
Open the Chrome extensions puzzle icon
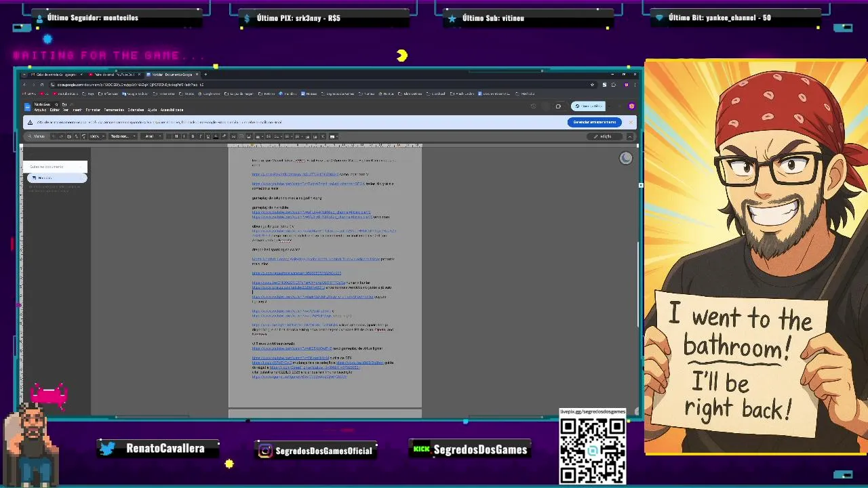coord(613,85)
